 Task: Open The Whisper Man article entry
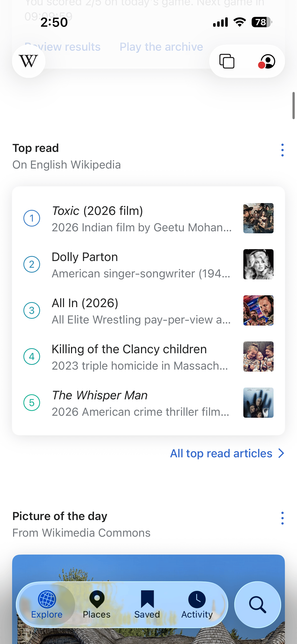(149, 403)
